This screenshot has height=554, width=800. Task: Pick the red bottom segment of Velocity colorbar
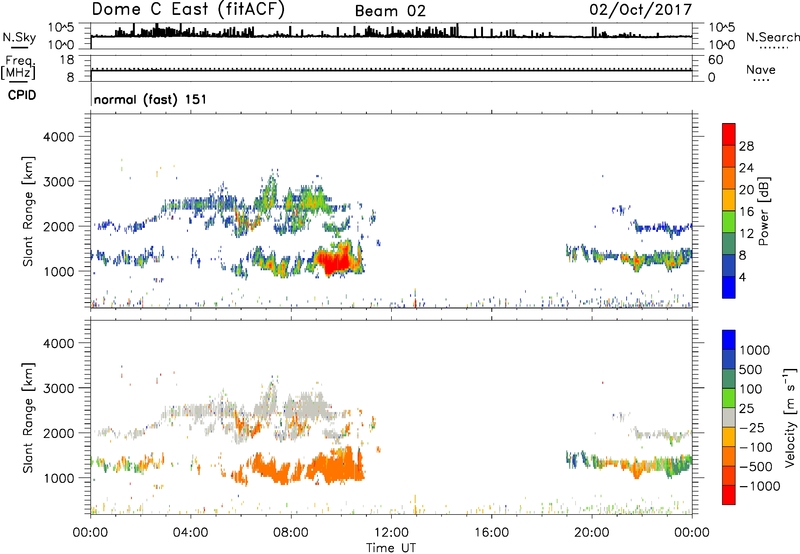[729, 495]
